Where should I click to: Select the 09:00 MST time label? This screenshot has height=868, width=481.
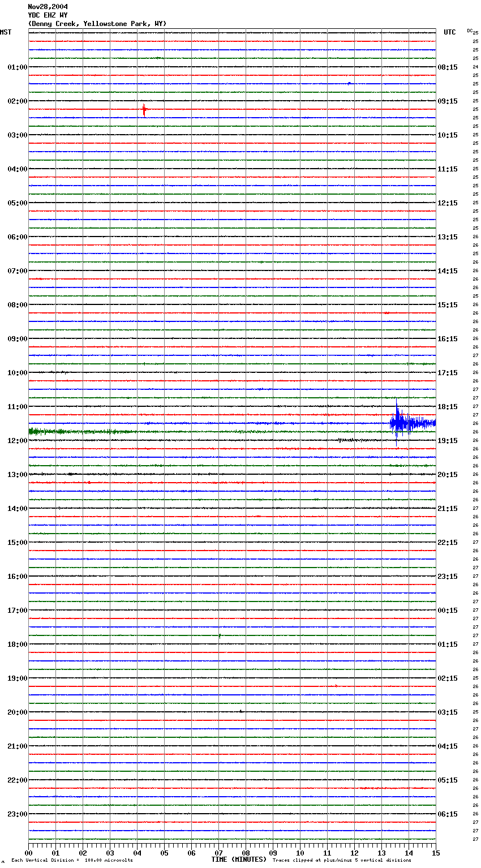[x=18, y=339]
